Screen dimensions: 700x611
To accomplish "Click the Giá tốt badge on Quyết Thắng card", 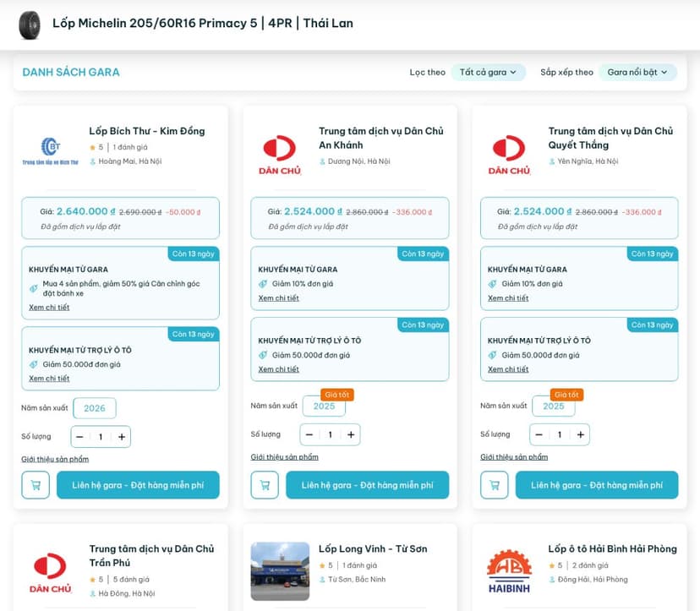I will [566, 395].
